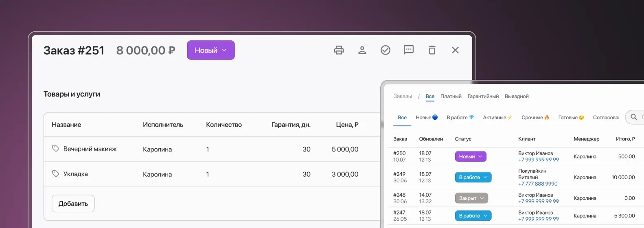Screen dimensions: 644x228
Task: Click the Заказы breadcrumb link
Action: (403, 96)
